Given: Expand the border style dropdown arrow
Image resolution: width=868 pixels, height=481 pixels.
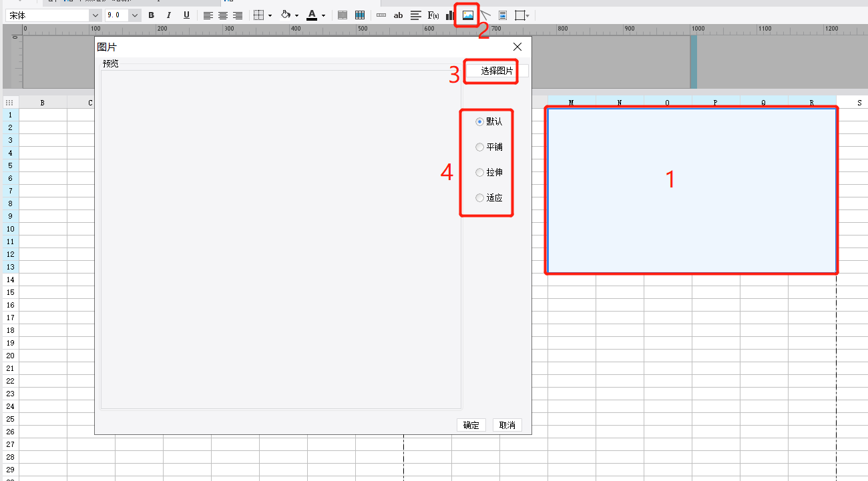Looking at the screenshot, I should click(270, 15).
